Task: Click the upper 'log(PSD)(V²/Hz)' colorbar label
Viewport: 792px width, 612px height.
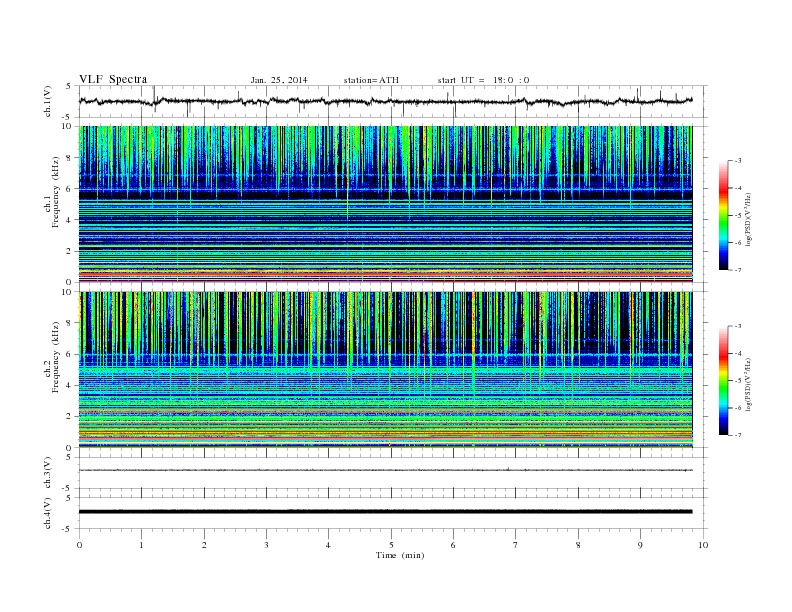Action: click(748, 219)
